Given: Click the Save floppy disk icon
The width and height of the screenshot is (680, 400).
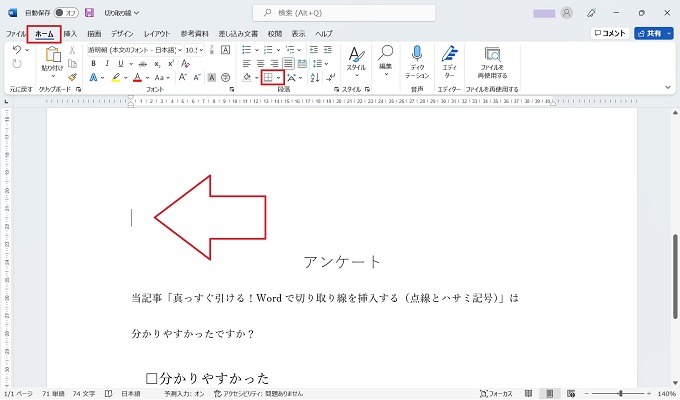Looking at the screenshot, I should coord(89,13).
